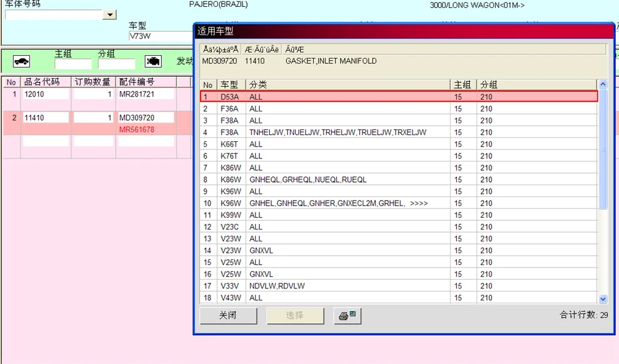Click the car body icon button
The width and height of the screenshot is (619, 364).
(21, 61)
